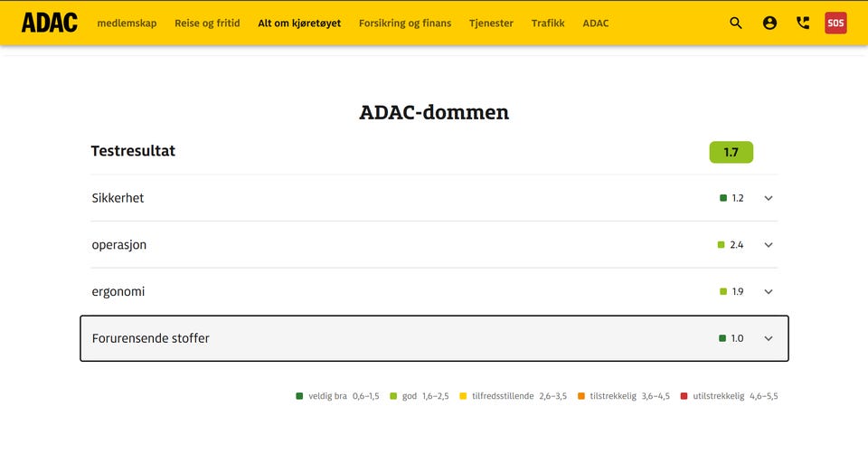Click the red utilstrekkelig legend swatch

pos(684,396)
